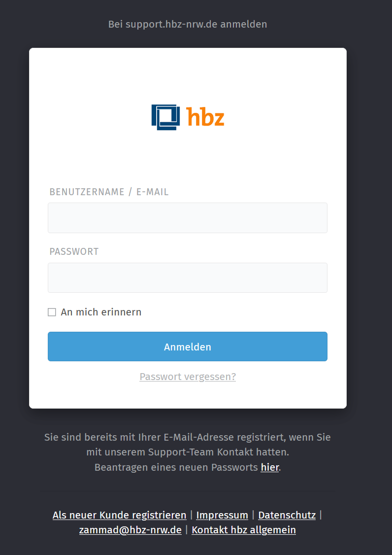The height and width of the screenshot is (555, 392).
Task: Submit login with the Anmelden button
Action: click(x=188, y=347)
